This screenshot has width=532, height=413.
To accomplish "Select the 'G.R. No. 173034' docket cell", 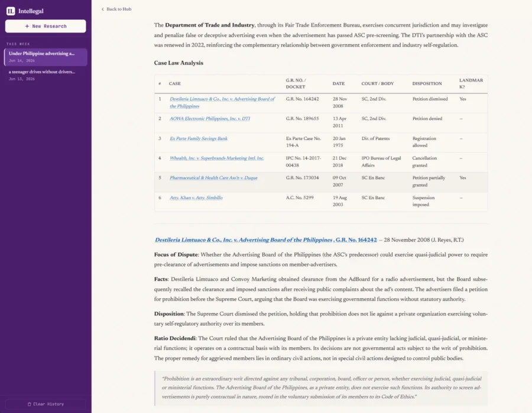I will click(302, 178).
